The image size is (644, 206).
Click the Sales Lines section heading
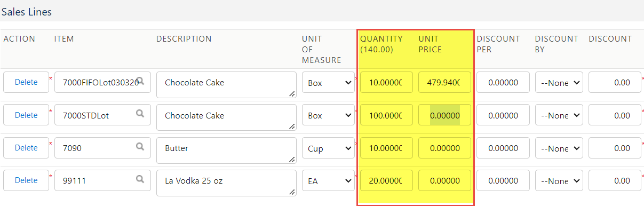(27, 12)
